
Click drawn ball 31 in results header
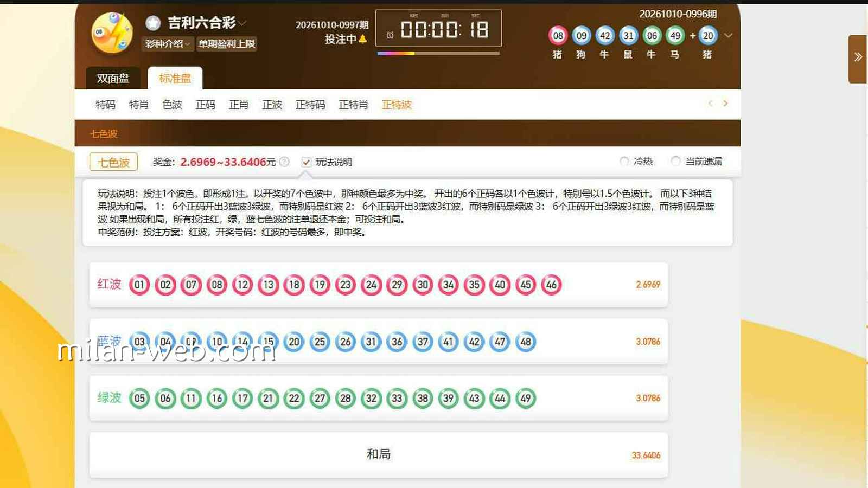[x=628, y=36]
